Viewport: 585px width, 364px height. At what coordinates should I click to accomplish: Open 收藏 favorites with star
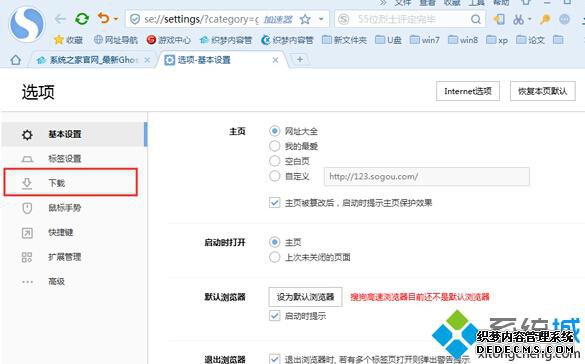point(68,40)
